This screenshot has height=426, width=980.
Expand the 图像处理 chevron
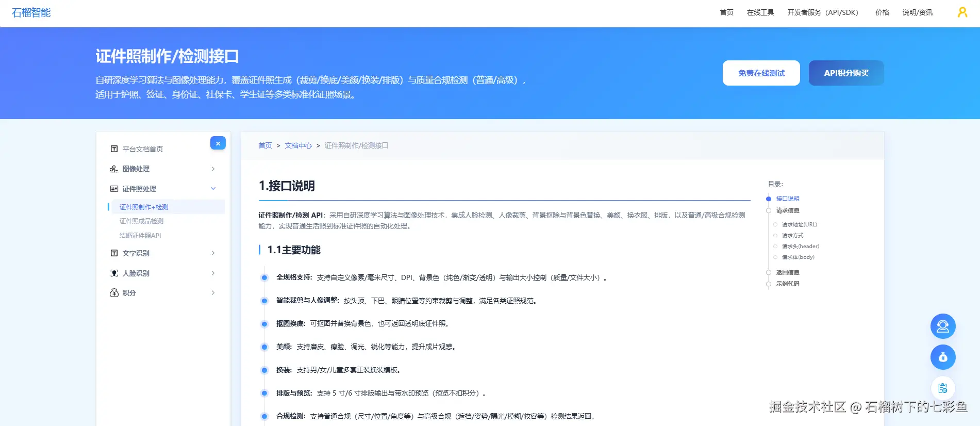click(x=213, y=169)
